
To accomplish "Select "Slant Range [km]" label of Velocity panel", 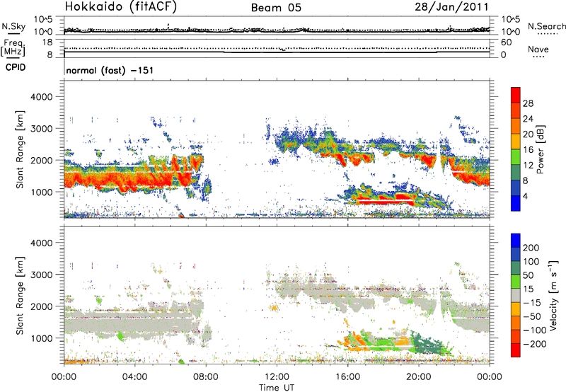I will [x=20, y=296].
